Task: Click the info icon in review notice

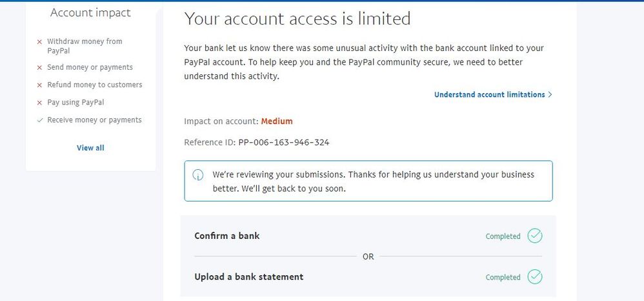Action: pyautogui.click(x=199, y=175)
